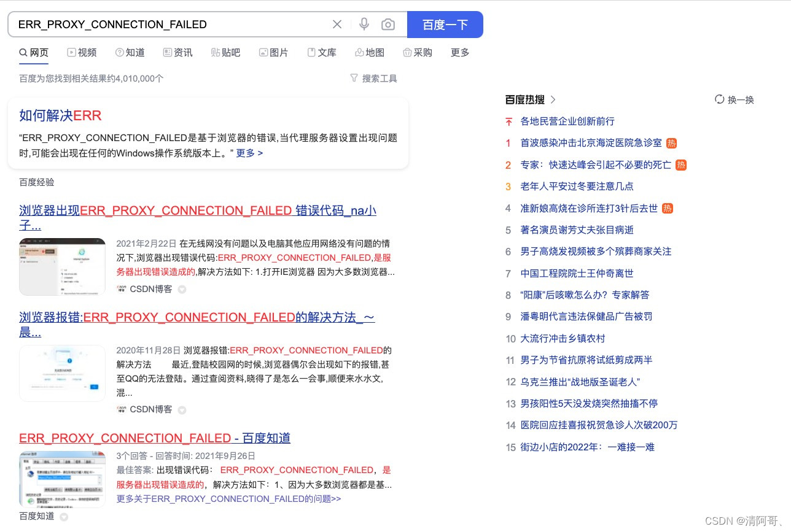The width and height of the screenshot is (791, 532).
Task: Open hot search 大流行冲击乡镇农村
Action: click(563, 339)
